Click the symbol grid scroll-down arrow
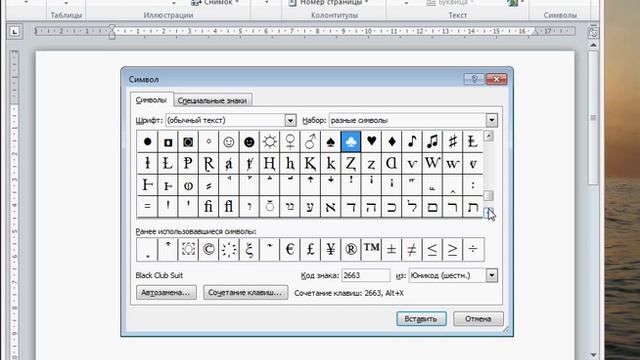640x360 pixels. tap(489, 212)
